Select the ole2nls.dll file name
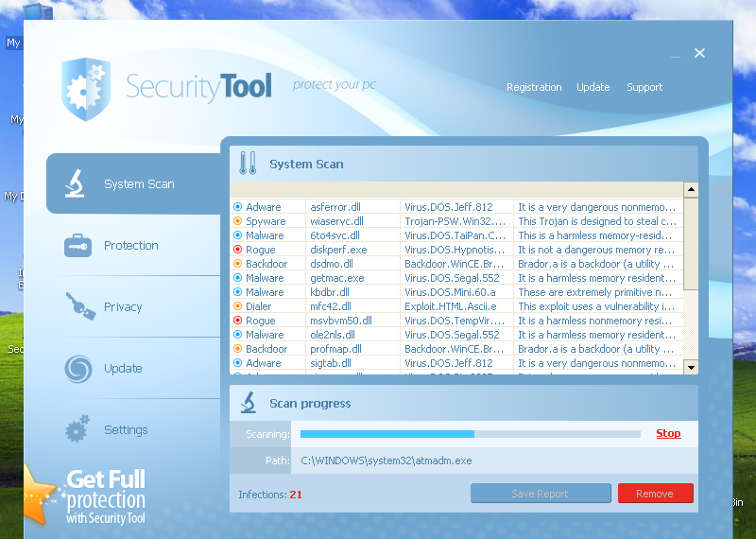The image size is (756, 539). tap(333, 335)
